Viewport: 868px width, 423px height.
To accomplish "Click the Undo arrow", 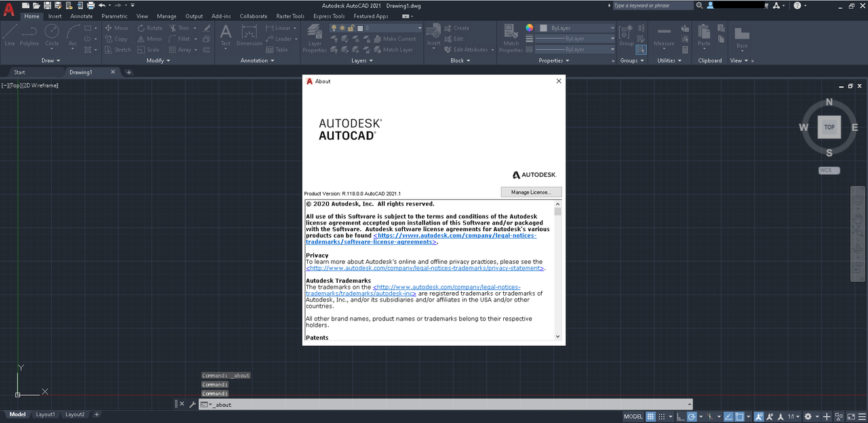I will [102, 5].
